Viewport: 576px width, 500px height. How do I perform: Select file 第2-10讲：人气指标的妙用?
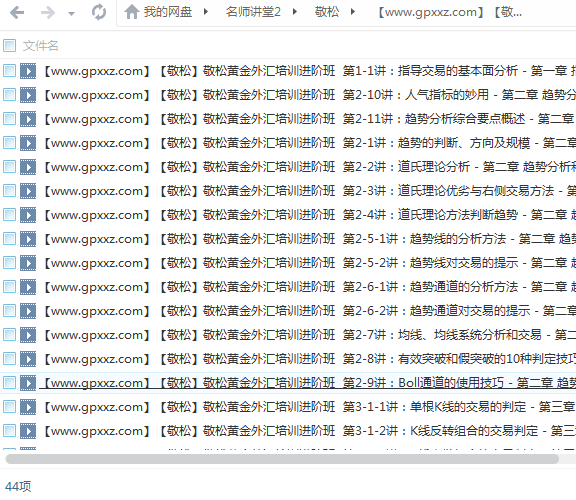pyautogui.click(x=309, y=95)
